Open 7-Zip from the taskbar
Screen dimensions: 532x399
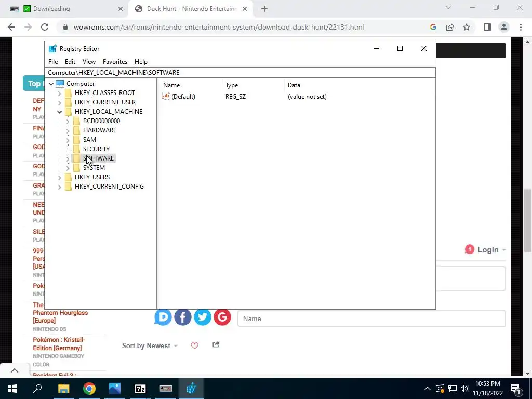(x=140, y=389)
